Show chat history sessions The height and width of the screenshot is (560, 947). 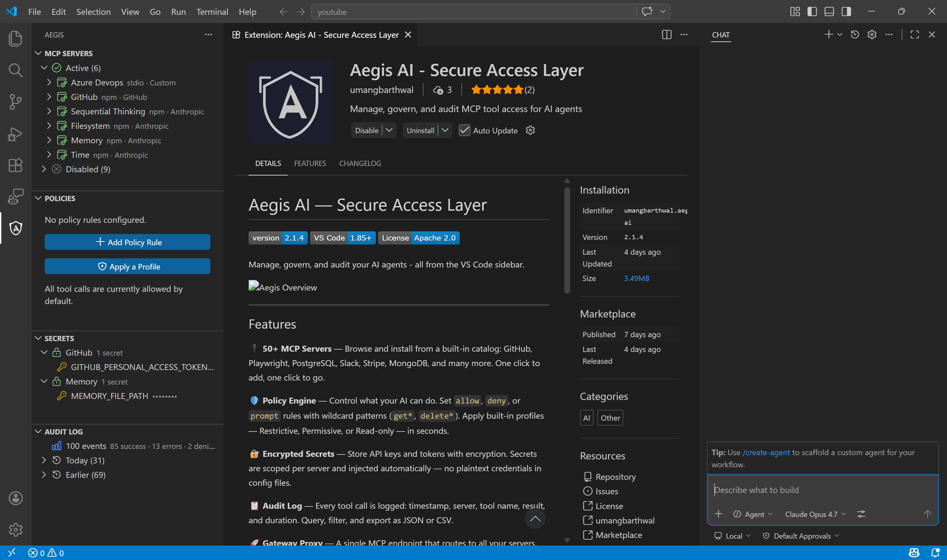[x=855, y=35]
